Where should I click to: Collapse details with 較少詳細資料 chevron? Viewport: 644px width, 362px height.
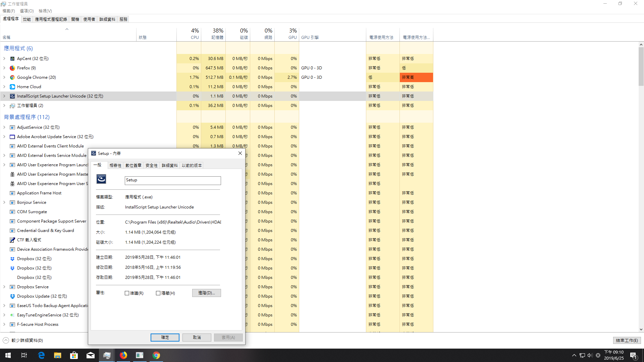(x=6, y=341)
